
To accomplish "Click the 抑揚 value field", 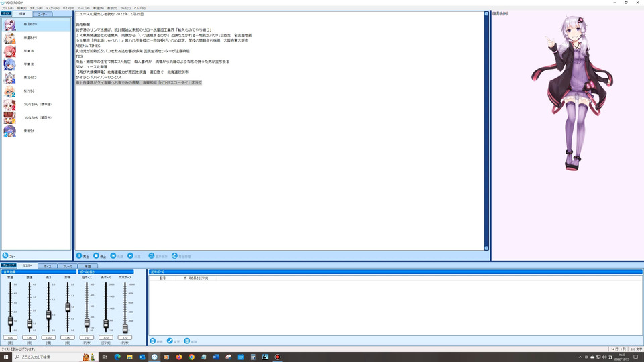I will [x=68, y=337].
